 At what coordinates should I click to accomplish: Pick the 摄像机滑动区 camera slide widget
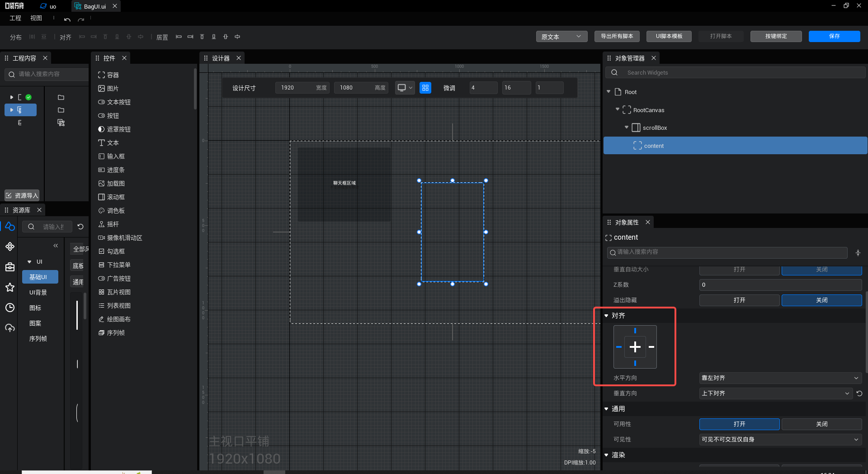point(120,238)
